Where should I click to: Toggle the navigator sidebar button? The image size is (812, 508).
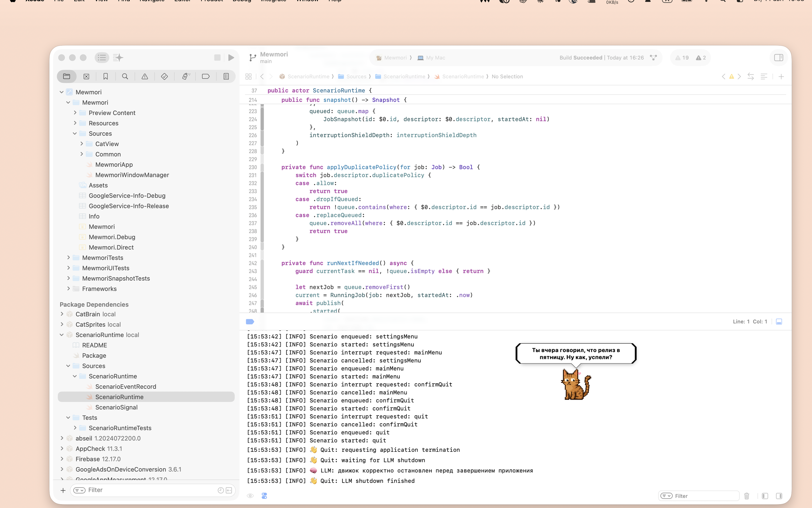click(x=102, y=57)
